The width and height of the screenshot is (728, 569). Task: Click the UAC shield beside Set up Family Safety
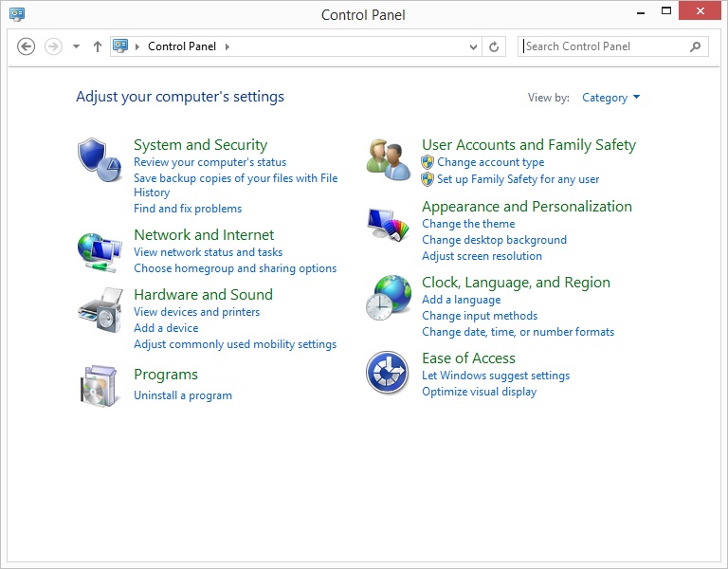point(428,179)
